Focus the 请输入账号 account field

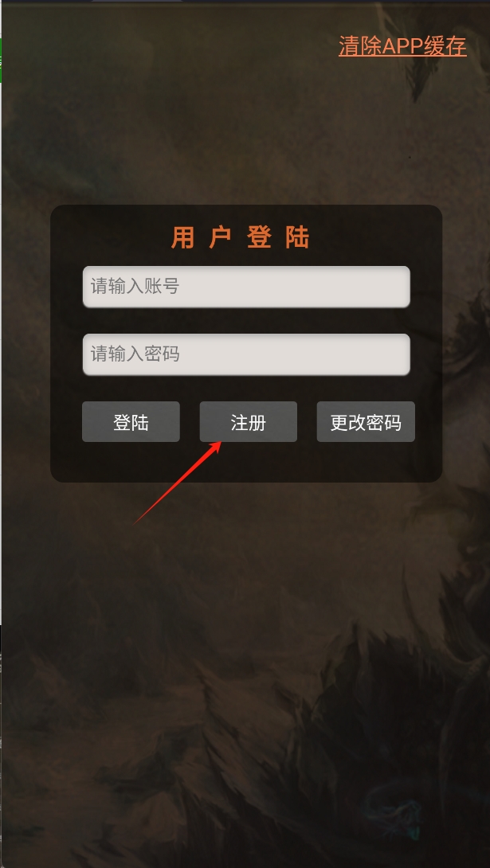pos(246,287)
